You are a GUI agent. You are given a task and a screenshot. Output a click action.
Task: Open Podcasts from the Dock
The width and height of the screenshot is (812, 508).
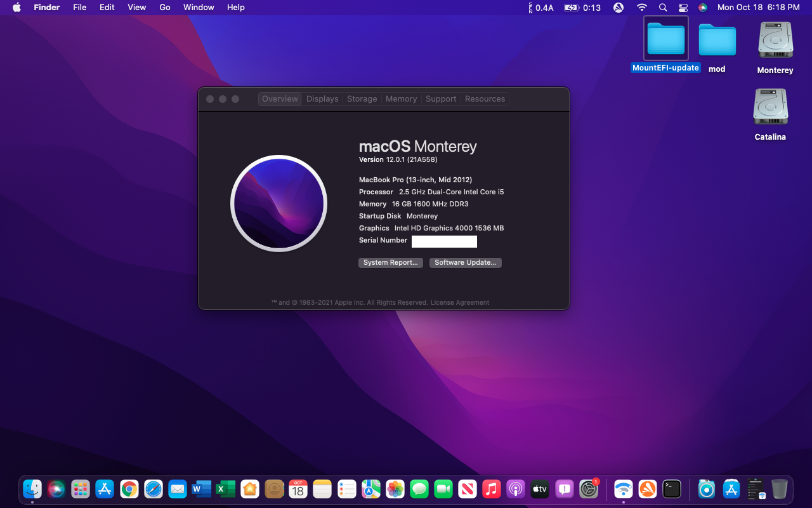point(516,489)
